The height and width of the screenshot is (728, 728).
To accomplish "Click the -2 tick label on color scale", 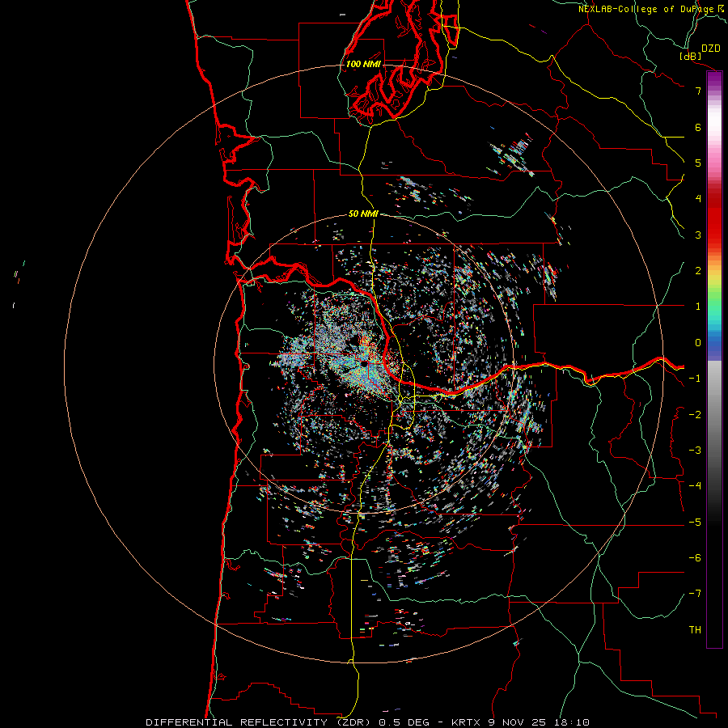I will click(695, 415).
